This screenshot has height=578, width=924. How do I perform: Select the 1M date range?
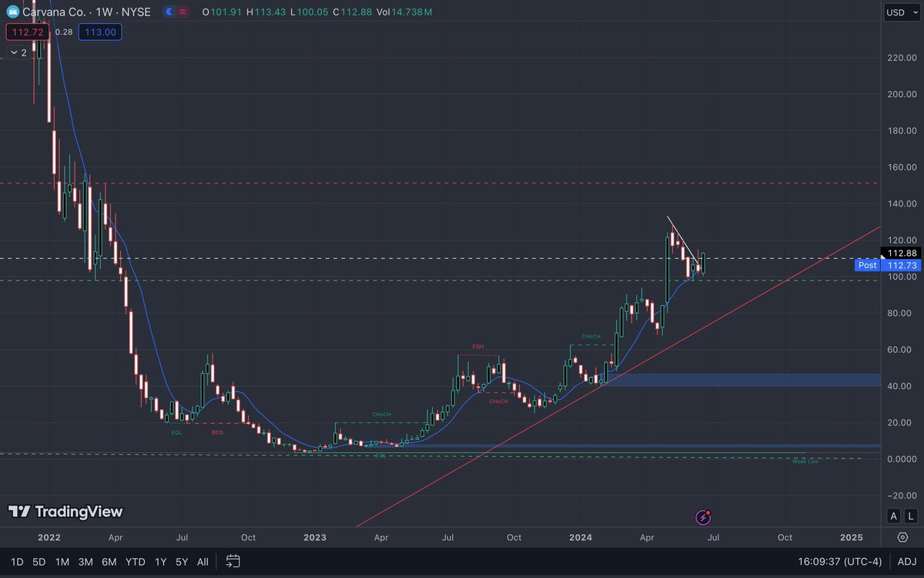(62, 562)
